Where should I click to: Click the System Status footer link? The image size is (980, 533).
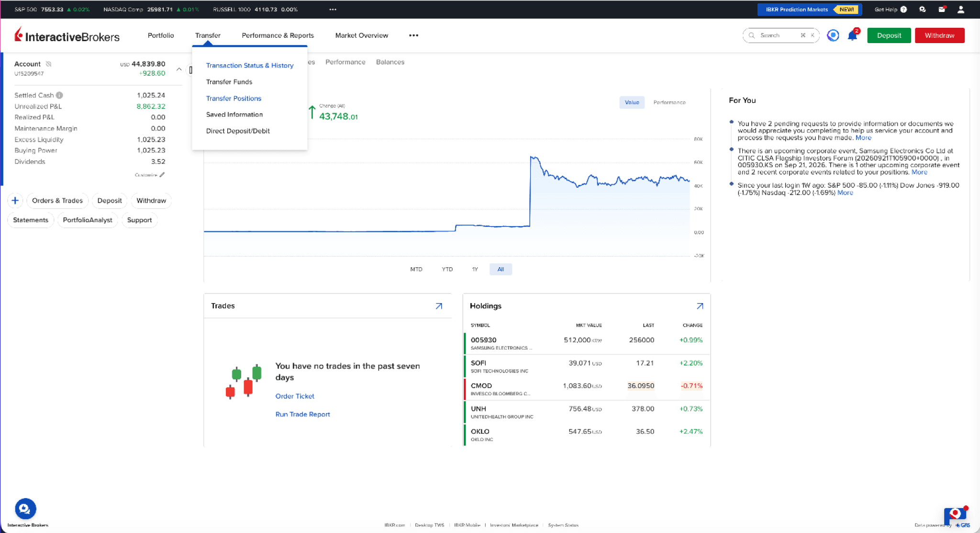point(563,525)
